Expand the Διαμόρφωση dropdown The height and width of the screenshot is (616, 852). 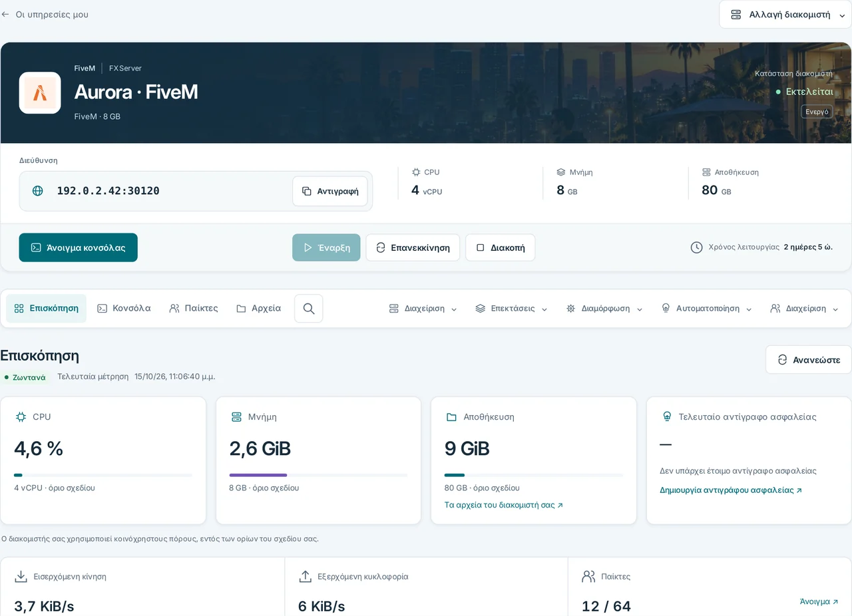click(604, 309)
